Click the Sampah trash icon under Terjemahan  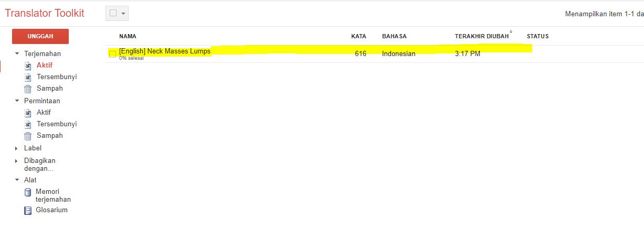pyautogui.click(x=28, y=89)
